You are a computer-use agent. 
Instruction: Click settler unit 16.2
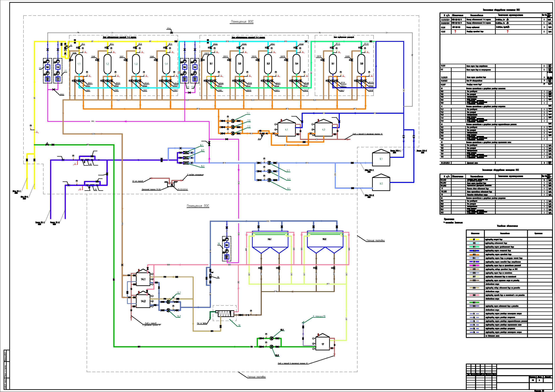pos(325,242)
